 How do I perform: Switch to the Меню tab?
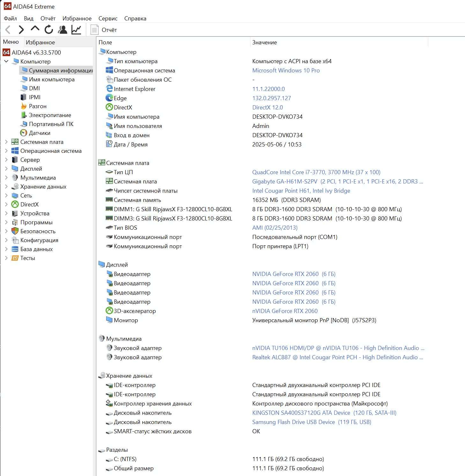pos(11,42)
